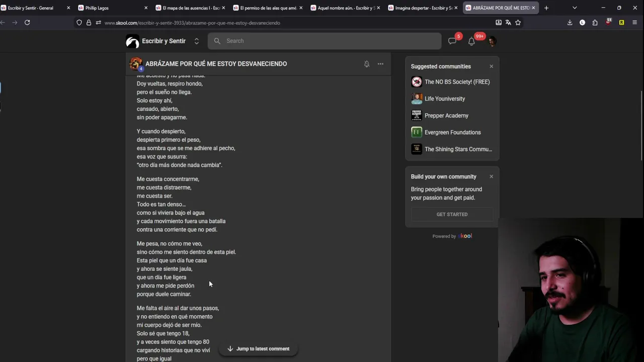Viewport: 644px width, 362px height.
Task: Click the round L account icon in toolbar
Action: (582, 23)
